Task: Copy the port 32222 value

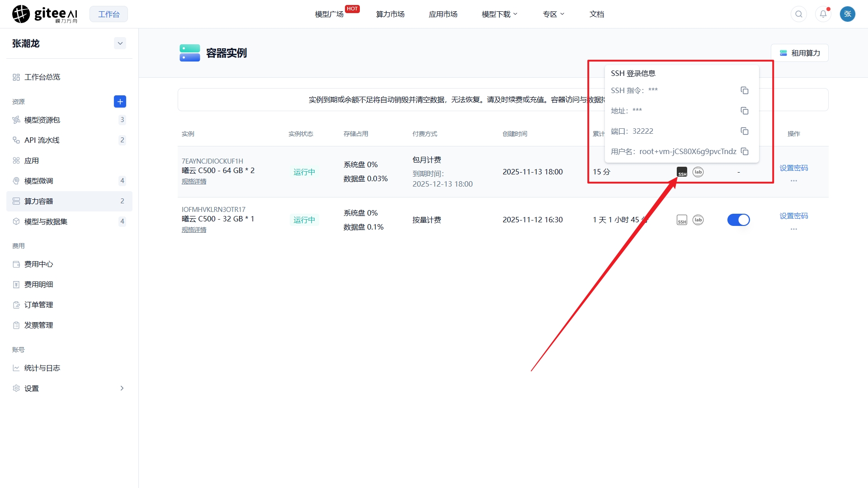Action: pyautogui.click(x=744, y=131)
